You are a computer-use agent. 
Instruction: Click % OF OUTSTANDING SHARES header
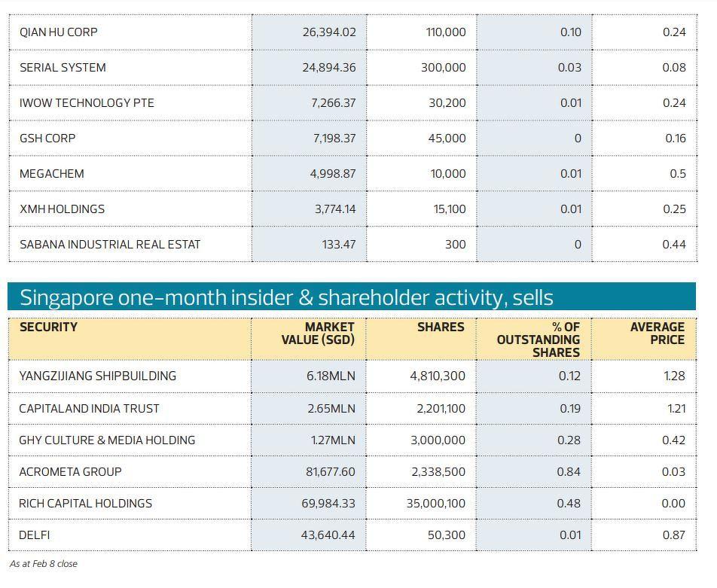tap(539, 340)
